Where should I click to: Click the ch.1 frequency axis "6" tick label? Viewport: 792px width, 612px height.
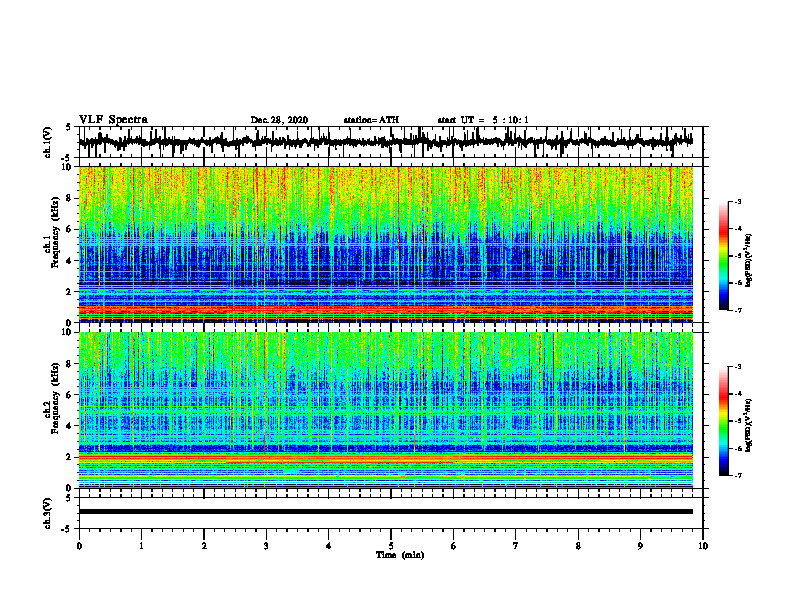pyautogui.click(x=71, y=230)
